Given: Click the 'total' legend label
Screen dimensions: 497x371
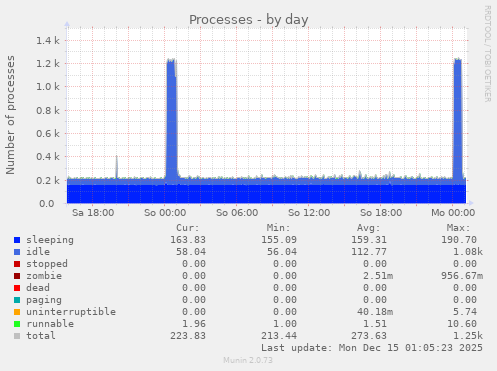Looking at the screenshot, I should [x=41, y=336].
